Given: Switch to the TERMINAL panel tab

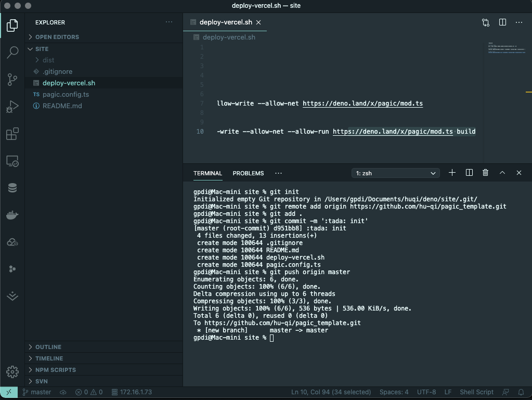Looking at the screenshot, I should click(x=207, y=173).
